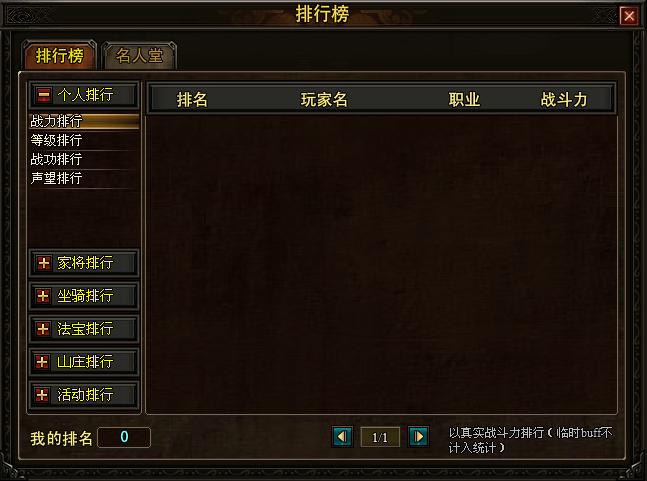Select the 排行榜 tab

(x=59, y=56)
